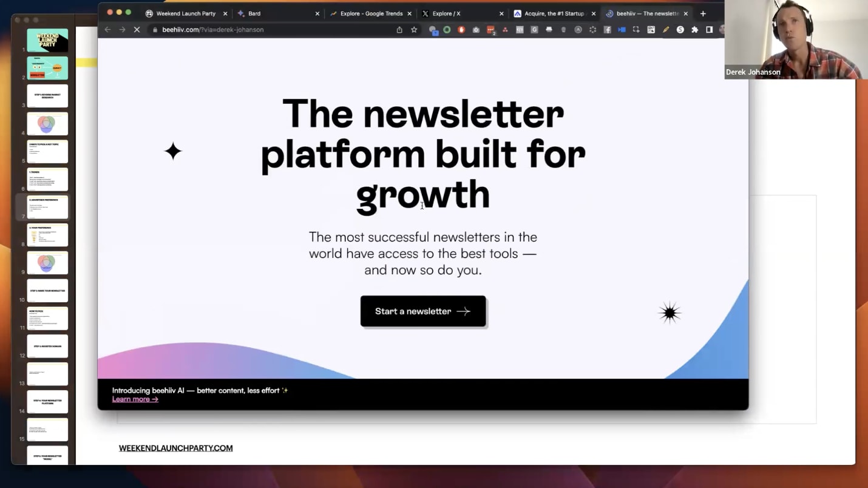Open the Learn more link in beehiiv banner

(x=135, y=399)
